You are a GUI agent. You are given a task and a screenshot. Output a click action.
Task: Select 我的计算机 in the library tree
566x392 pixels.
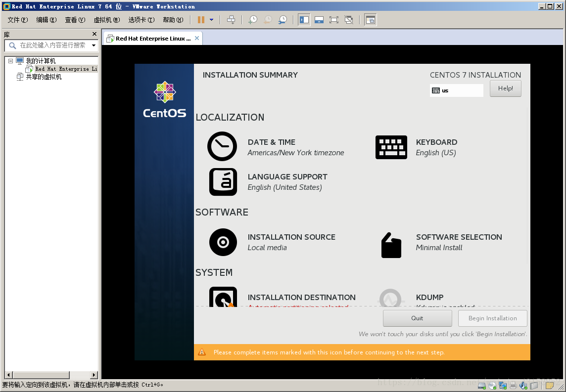pyautogui.click(x=41, y=61)
